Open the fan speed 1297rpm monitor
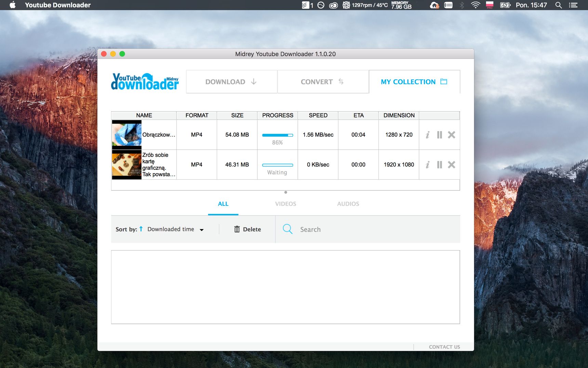588x368 pixels. 365,5
